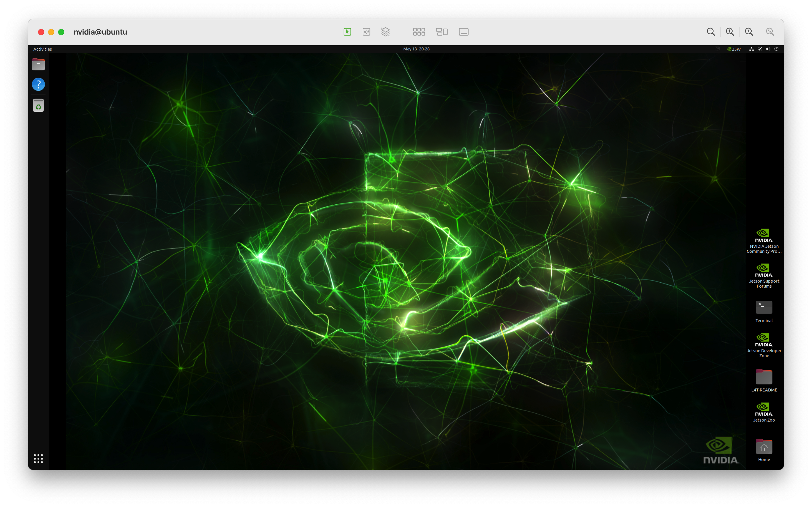Toggle the crossed-out layers icon
This screenshot has width=812, height=507.
(385, 32)
